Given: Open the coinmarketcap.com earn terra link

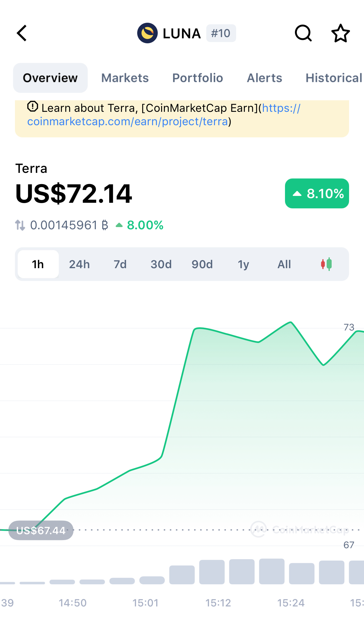Looking at the screenshot, I should coord(128,121).
